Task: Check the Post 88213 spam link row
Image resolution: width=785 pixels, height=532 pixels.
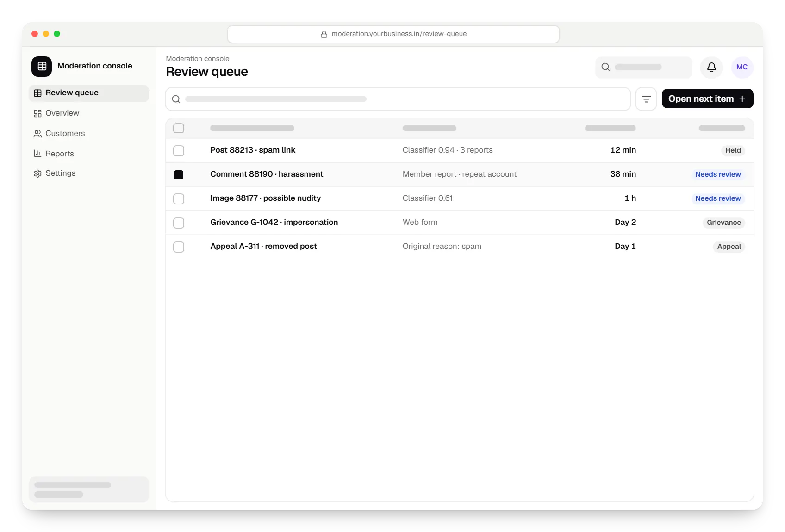Action: click(x=179, y=150)
